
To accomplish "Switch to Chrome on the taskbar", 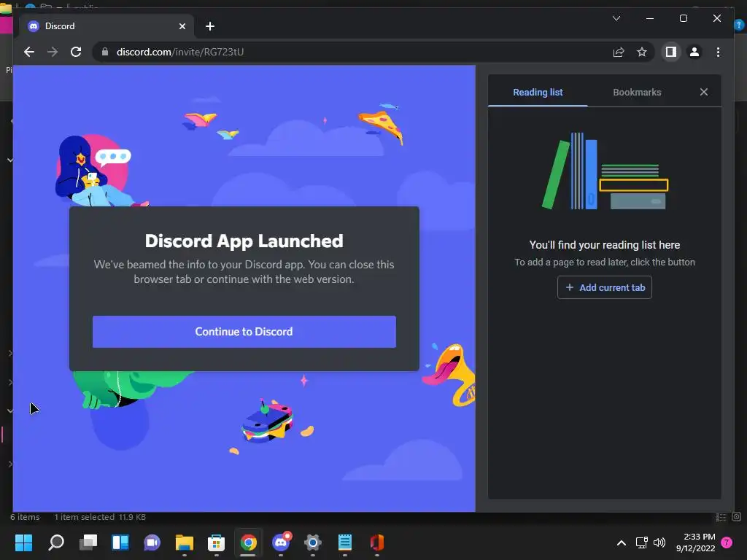I will (248, 542).
